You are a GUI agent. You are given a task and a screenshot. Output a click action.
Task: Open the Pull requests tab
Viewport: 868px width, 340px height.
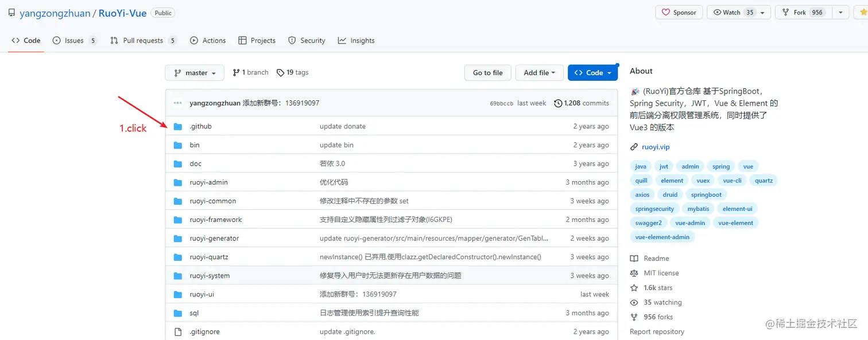[144, 41]
